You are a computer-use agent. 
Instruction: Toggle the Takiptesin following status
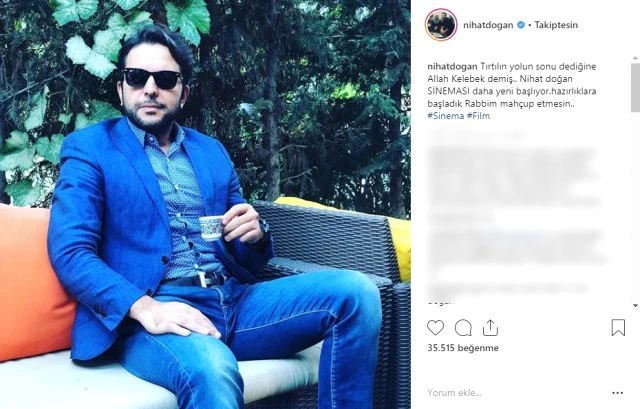556,25
